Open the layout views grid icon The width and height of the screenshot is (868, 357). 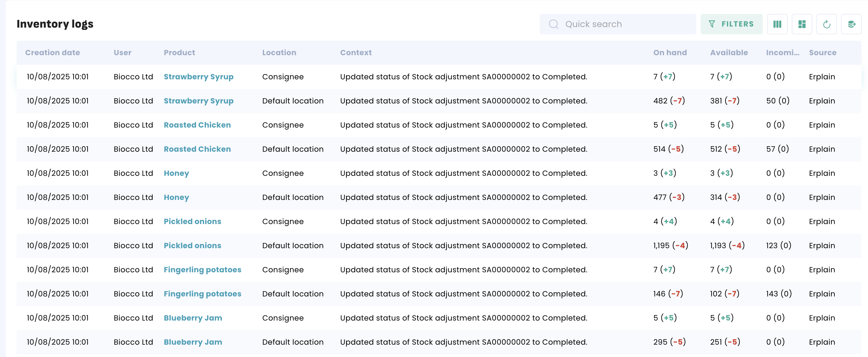coord(802,24)
